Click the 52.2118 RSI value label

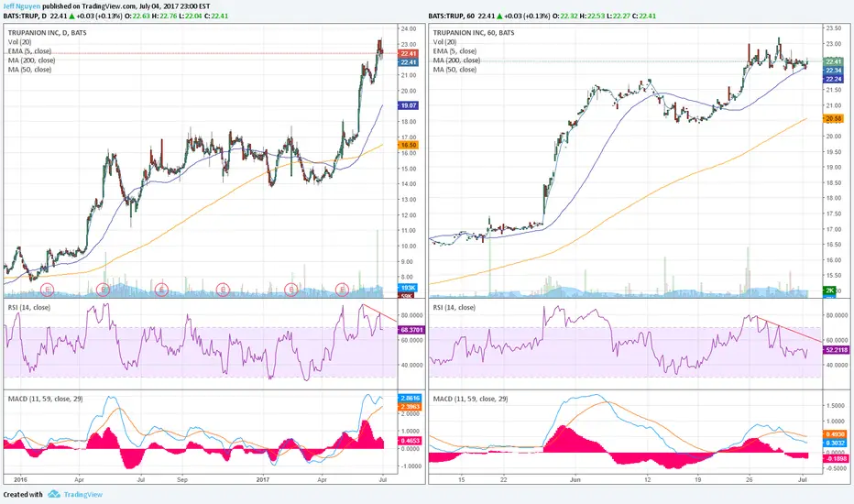[837, 349]
